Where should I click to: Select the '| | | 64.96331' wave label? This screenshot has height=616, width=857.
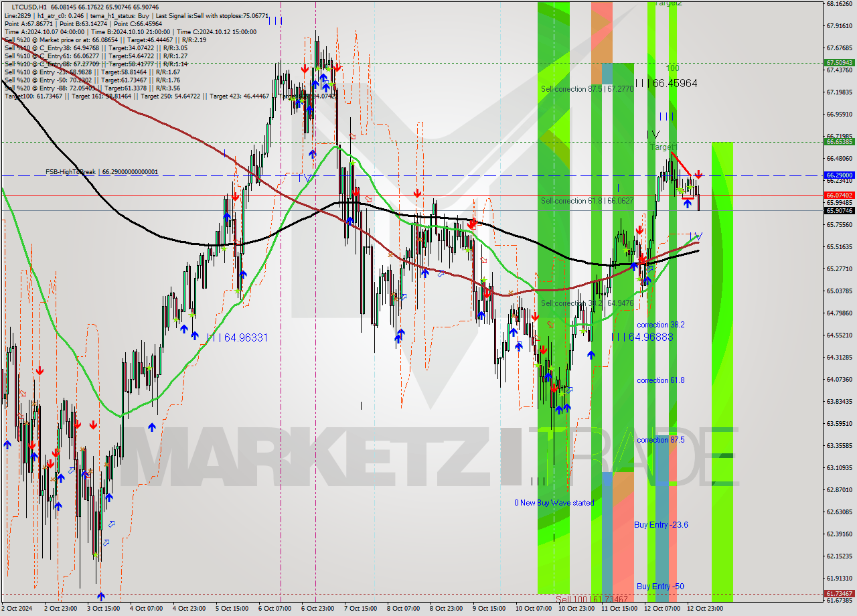[238, 337]
